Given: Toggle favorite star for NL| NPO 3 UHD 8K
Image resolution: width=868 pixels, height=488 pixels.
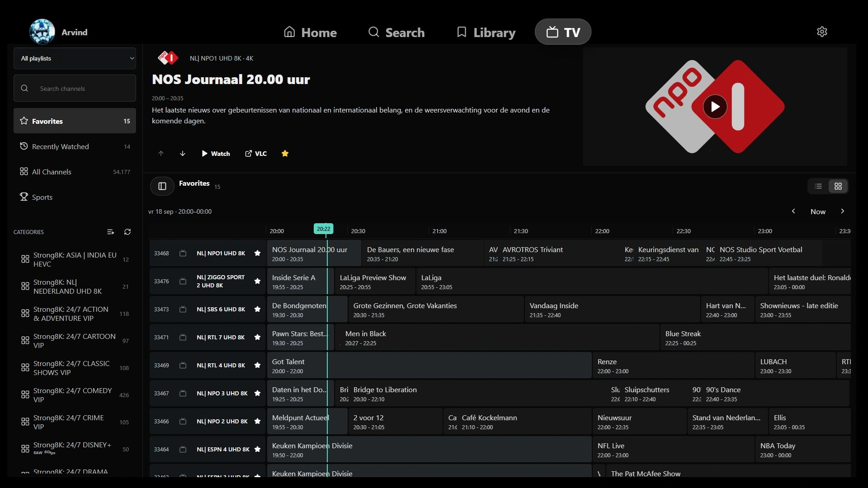Looking at the screenshot, I should 257,393.
